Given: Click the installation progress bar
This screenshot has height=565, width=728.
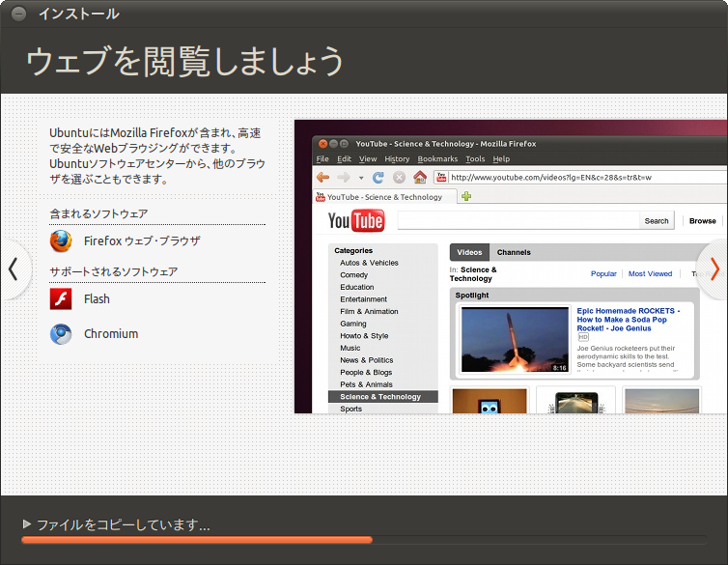Looking at the screenshot, I should tap(364, 540).
